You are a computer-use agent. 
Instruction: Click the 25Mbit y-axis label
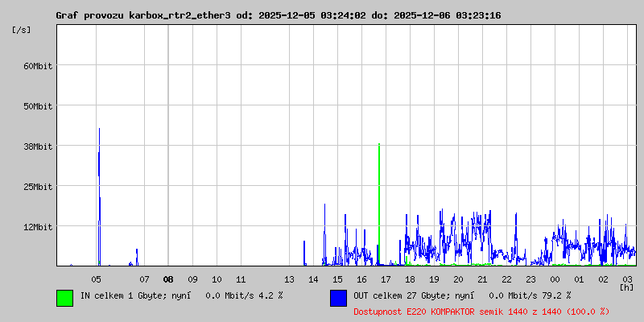[38, 187]
